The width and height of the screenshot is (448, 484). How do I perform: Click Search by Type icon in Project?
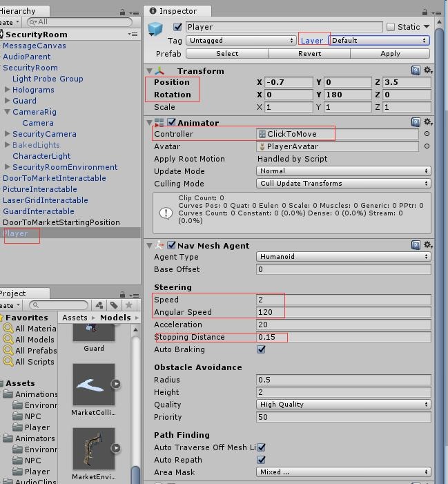(x=99, y=304)
